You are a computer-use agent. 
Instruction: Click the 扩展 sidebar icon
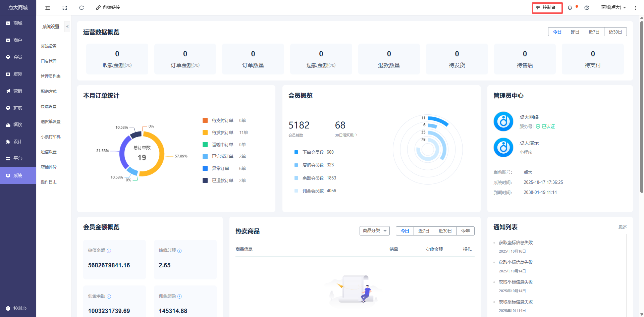pyautogui.click(x=8, y=108)
